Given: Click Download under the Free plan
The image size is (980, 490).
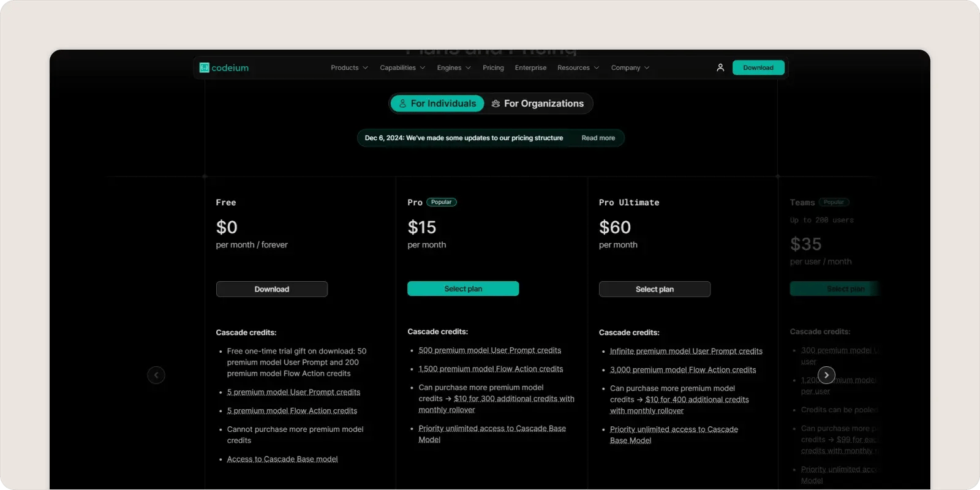Looking at the screenshot, I should click(x=272, y=289).
